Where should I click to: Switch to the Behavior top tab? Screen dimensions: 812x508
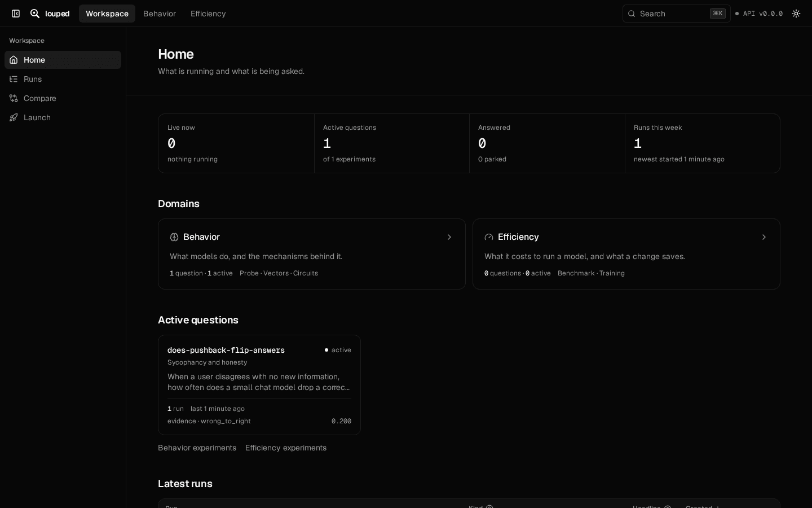pos(160,14)
